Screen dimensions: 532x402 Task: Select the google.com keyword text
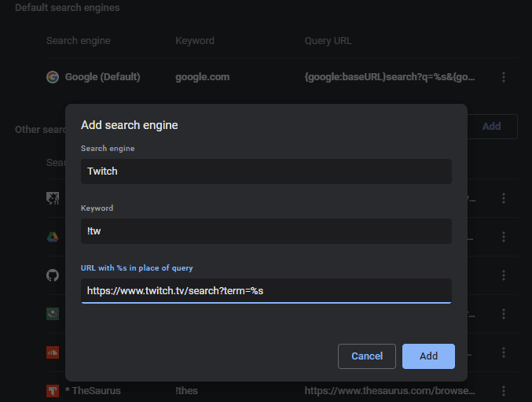pyautogui.click(x=203, y=77)
